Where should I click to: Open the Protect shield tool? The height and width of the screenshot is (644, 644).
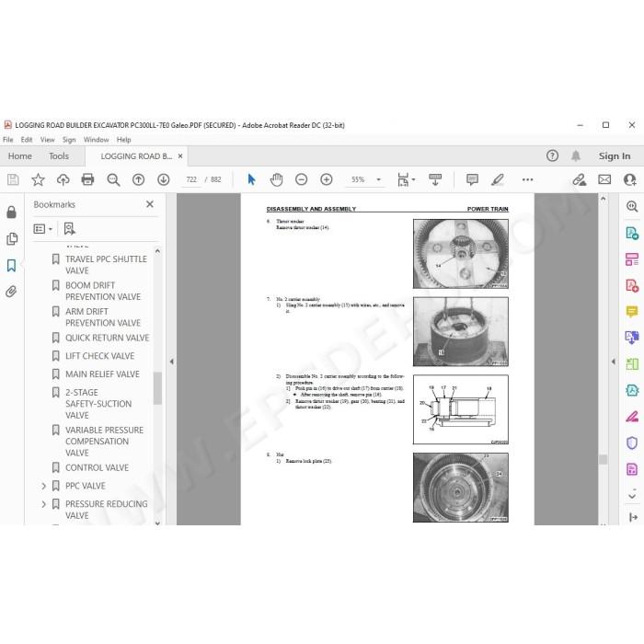632,443
